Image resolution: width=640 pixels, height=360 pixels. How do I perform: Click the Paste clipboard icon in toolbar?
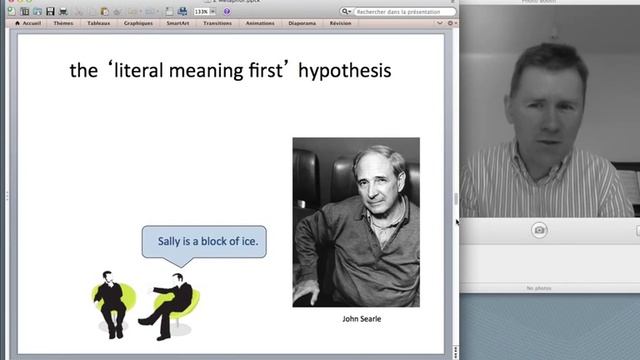pyautogui.click(x=104, y=11)
